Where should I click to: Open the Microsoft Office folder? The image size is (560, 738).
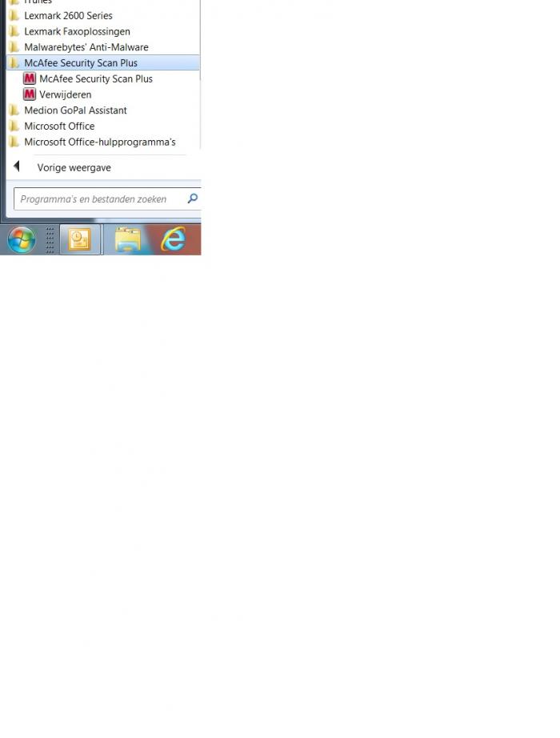point(102,126)
